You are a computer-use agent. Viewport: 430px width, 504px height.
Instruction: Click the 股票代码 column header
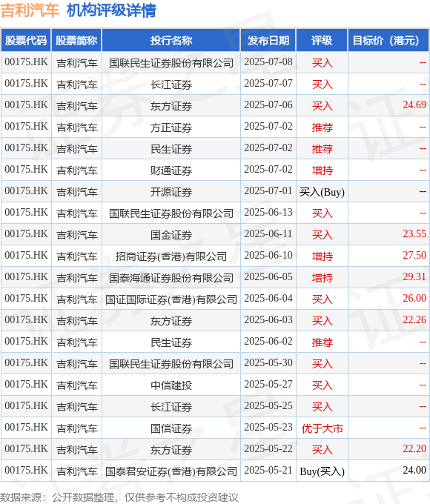tap(26, 41)
